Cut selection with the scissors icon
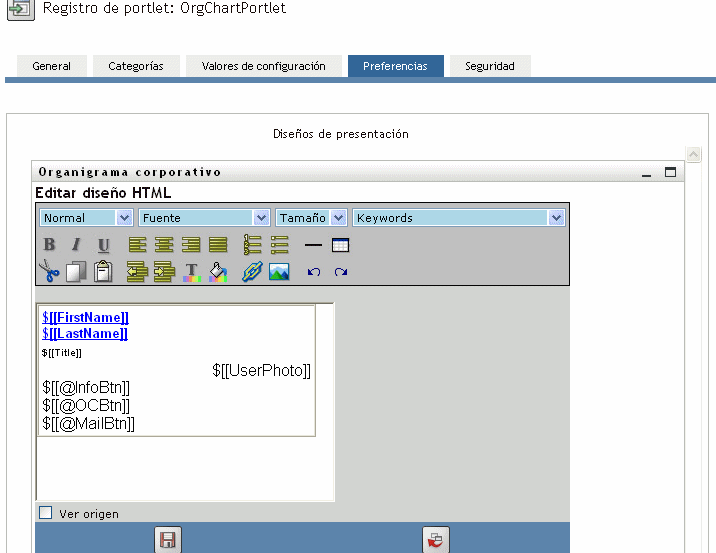Viewport: 716px width, 553px height. 49,271
